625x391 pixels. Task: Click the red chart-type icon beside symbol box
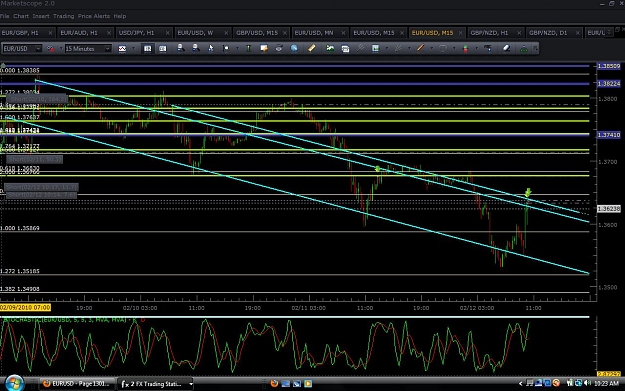(51, 49)
